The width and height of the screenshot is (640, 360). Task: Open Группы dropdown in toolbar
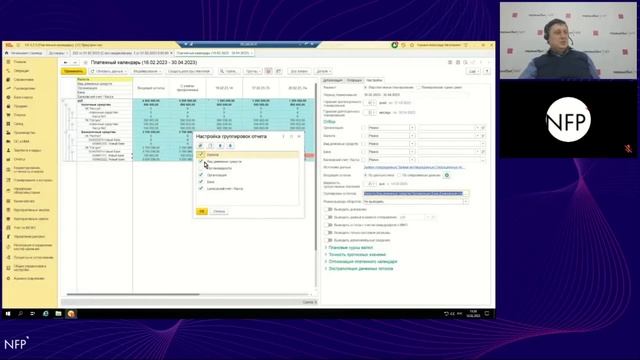pos(253,71)
